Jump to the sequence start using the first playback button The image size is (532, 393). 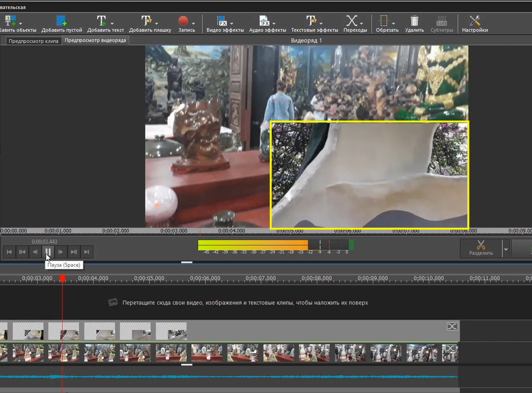[x=8, y=252]
